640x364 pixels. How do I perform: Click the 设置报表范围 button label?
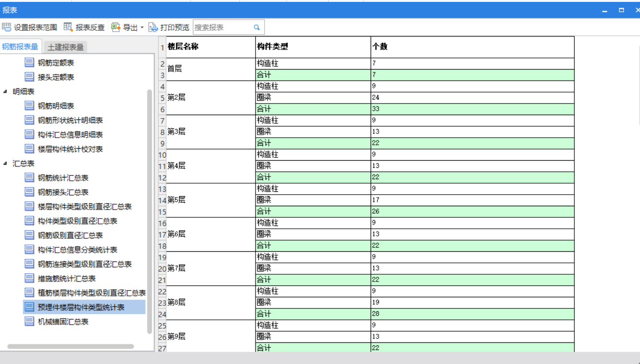tap(36, 28)
